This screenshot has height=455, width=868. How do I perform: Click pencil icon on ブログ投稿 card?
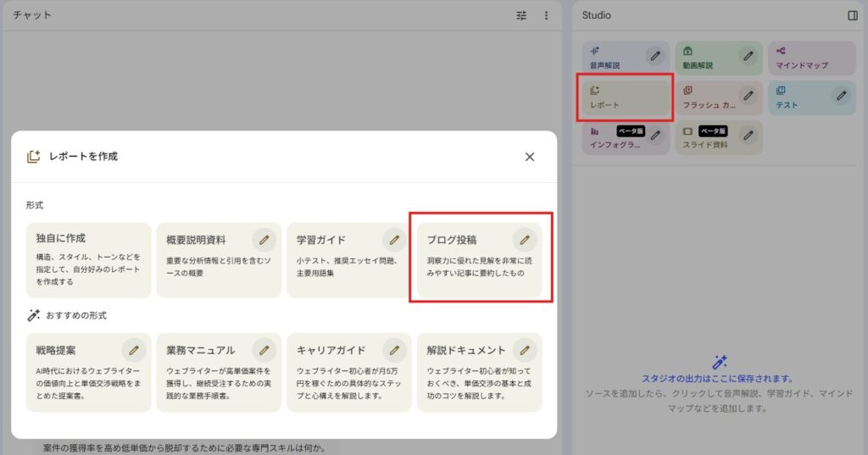(x=525, y=240)
